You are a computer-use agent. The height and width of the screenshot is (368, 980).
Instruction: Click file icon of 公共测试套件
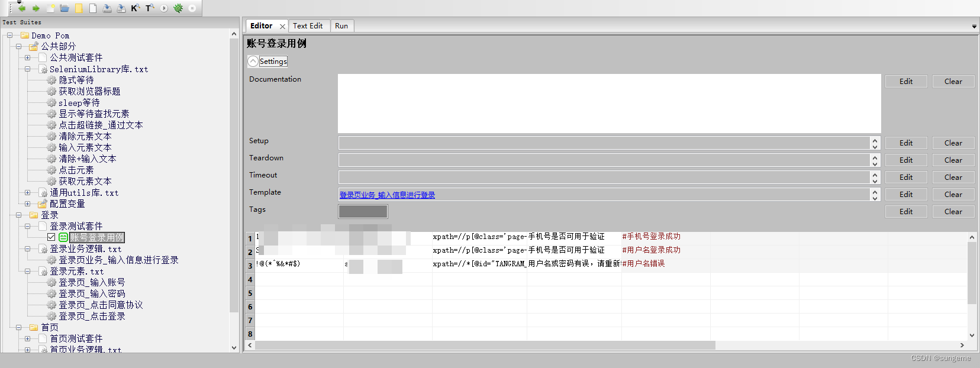43,57
